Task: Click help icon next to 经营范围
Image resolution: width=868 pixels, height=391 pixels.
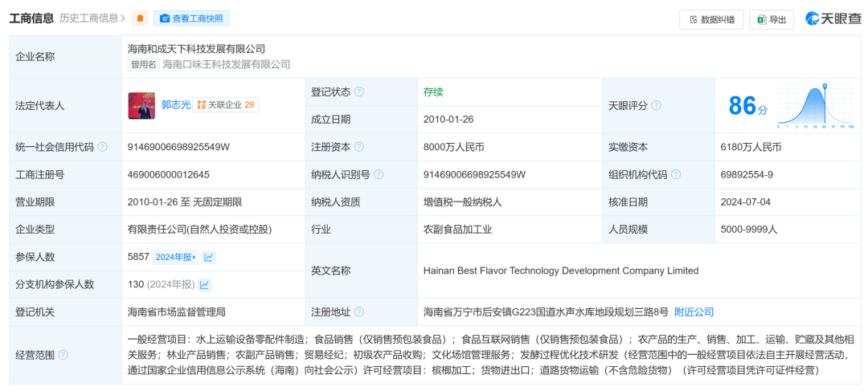Action: 63,355
